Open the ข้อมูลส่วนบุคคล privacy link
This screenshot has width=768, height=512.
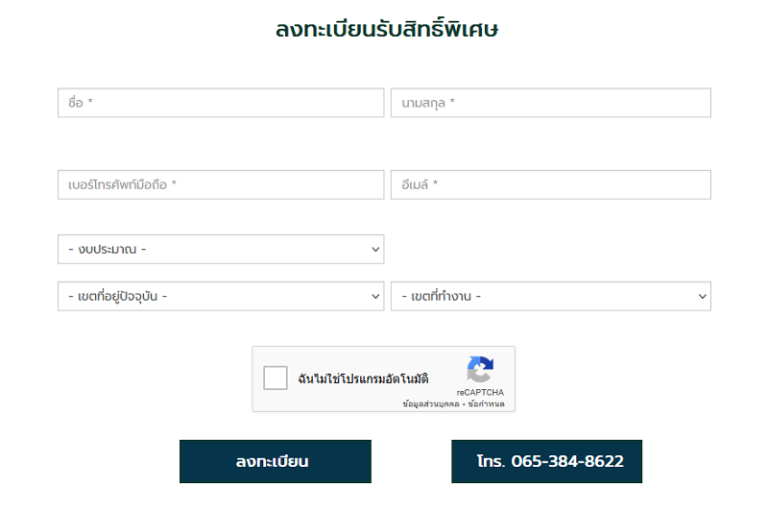(x=431, y=404)
